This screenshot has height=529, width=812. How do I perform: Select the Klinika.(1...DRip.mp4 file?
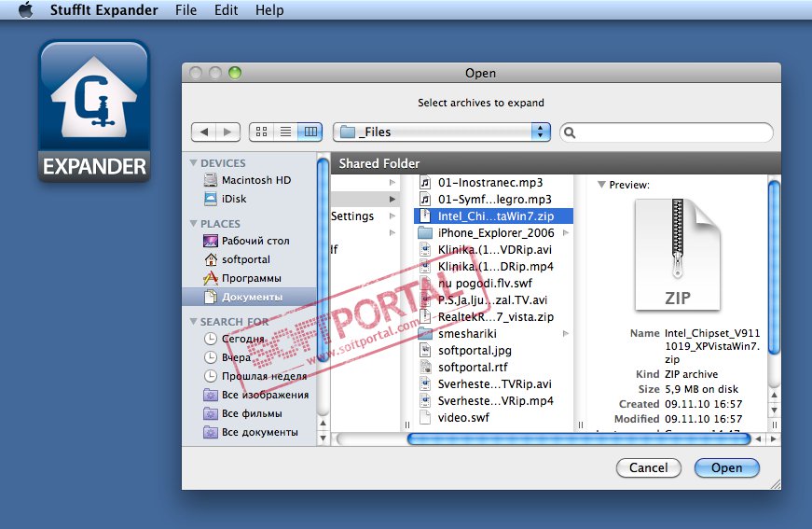click(x=493, y=266)
